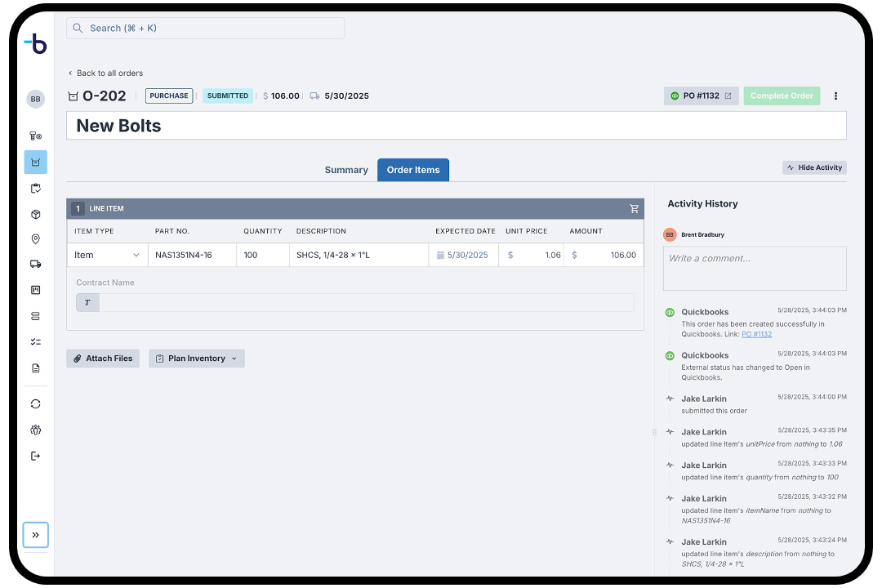Click the shopping cart icon in line item header
The height and width of the screenshot is (588, 882).
(x=634, y=209)
